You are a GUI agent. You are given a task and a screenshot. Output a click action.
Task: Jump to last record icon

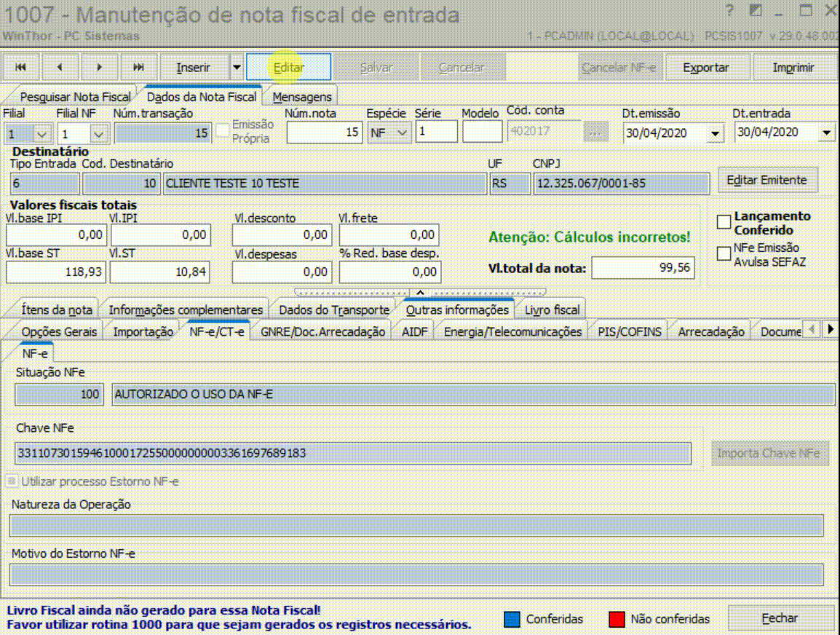click(139, 67)
